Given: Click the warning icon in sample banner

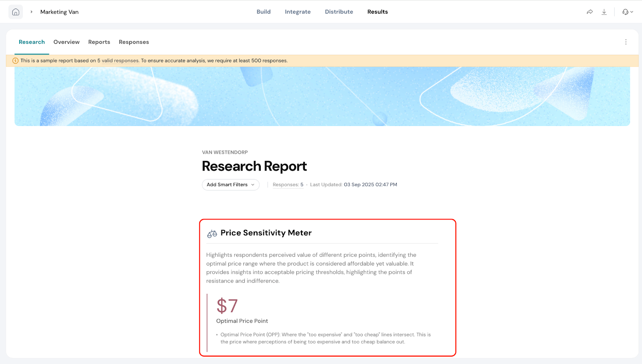Looking at the screenshot, I should coord(16,61).
